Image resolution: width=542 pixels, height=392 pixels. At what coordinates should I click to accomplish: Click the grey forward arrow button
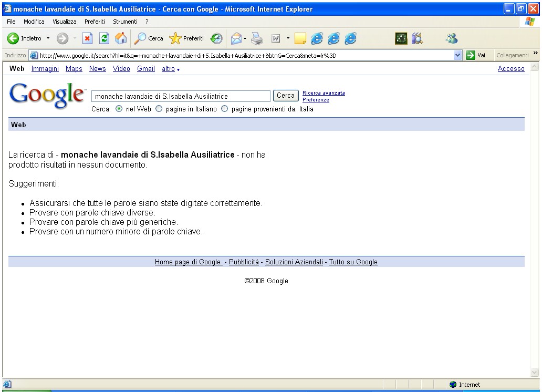coord(62,38)
